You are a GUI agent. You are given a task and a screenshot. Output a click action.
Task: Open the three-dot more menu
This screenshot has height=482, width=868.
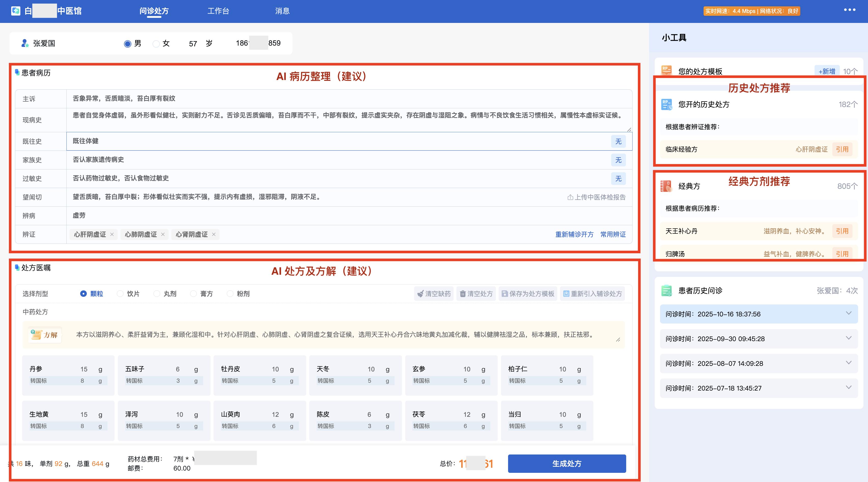tap(849, 10)
